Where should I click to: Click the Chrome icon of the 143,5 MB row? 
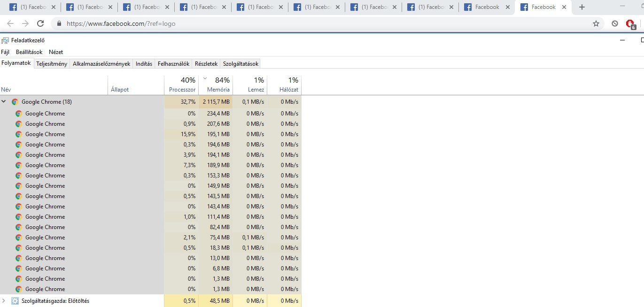19,196
